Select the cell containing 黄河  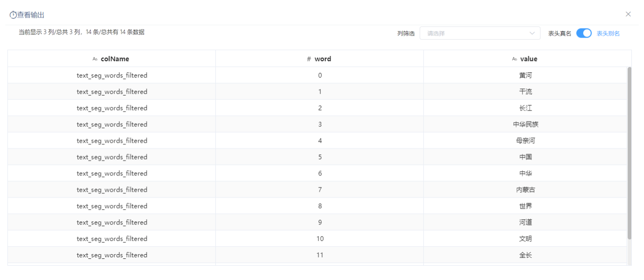(525, 76)
